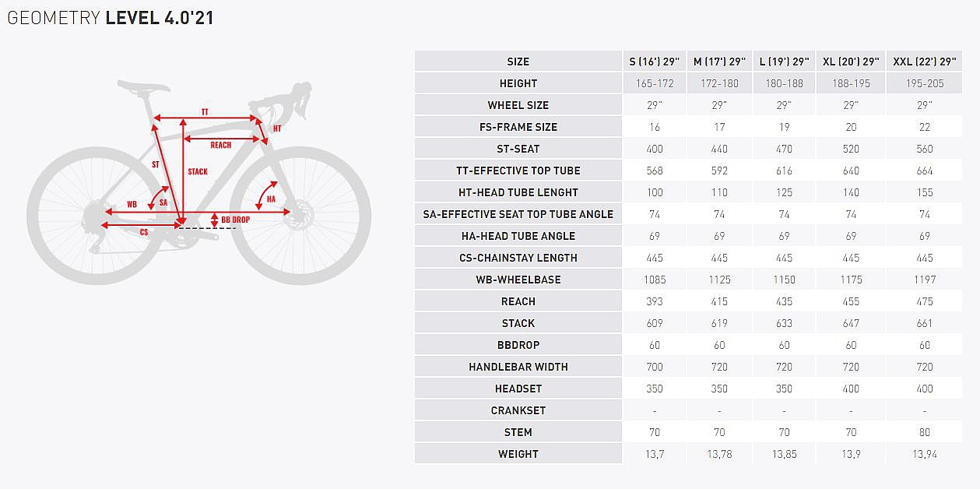Click the GEOMETRY LEVEL 4.0'21 heading
This screenshot has height=489, width=980.
pos(111,18)
